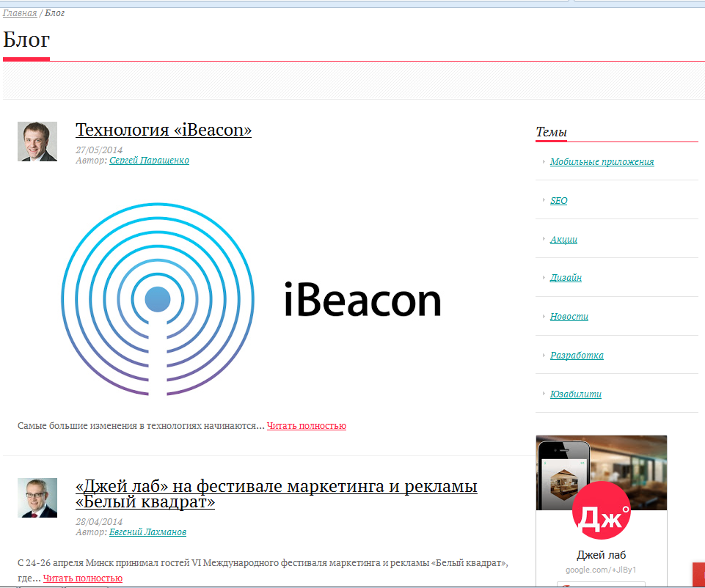Click the arrow bullet beside Акции
Screen dimensions: 705x588
click(x=544, y=238)
